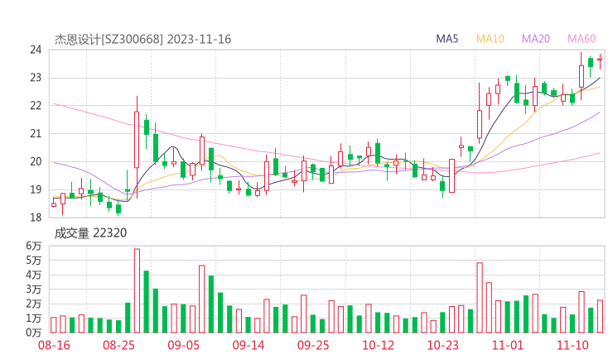The width and height of the screenshot is (613, 364).
Task: Click the 09-14 date axis label
Action: click(249, 345)
